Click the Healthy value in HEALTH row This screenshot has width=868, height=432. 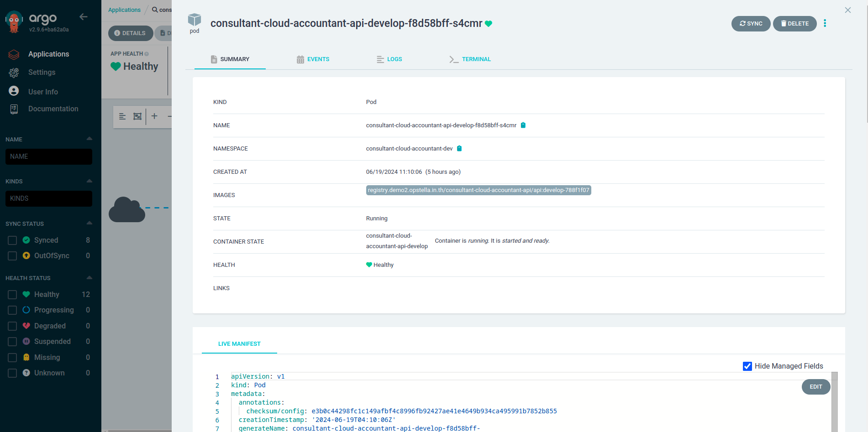380,265
